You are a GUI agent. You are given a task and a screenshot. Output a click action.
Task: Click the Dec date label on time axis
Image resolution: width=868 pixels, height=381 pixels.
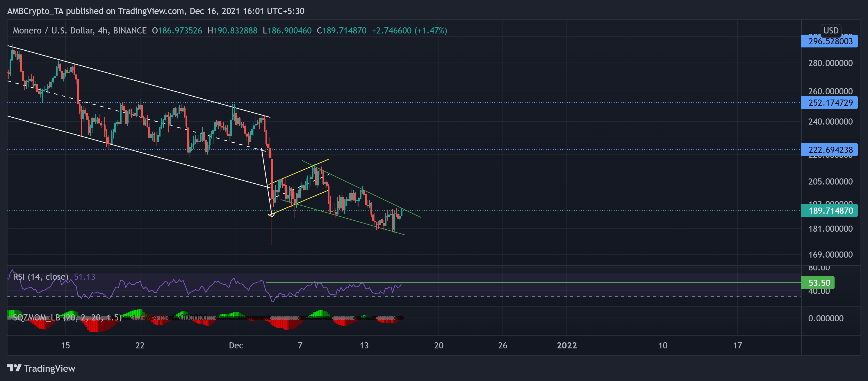coord(236,345)
